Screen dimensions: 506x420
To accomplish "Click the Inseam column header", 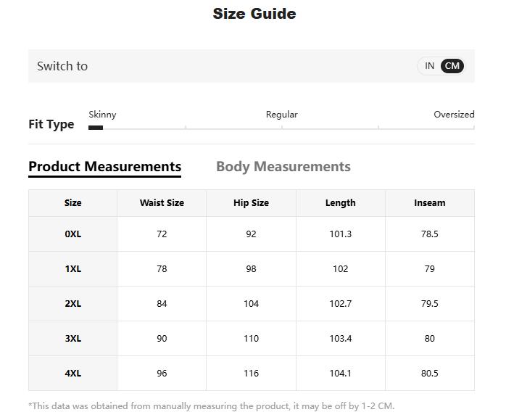I will point(429,203).
